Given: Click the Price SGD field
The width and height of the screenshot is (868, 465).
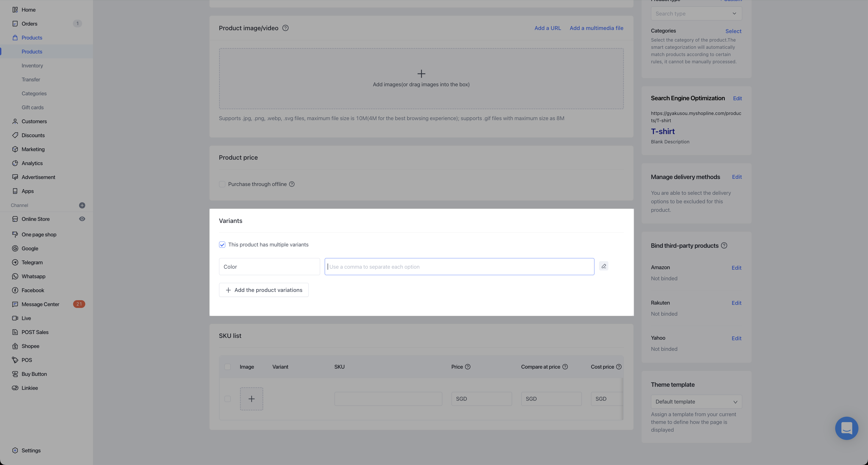Looking at the screenshot, I should (x=482, y=399).
